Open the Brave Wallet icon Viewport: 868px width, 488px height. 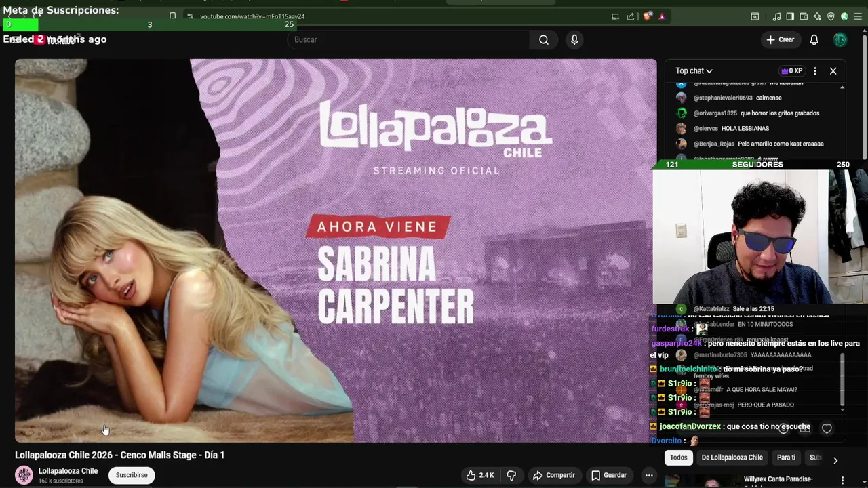pos(804,16)
